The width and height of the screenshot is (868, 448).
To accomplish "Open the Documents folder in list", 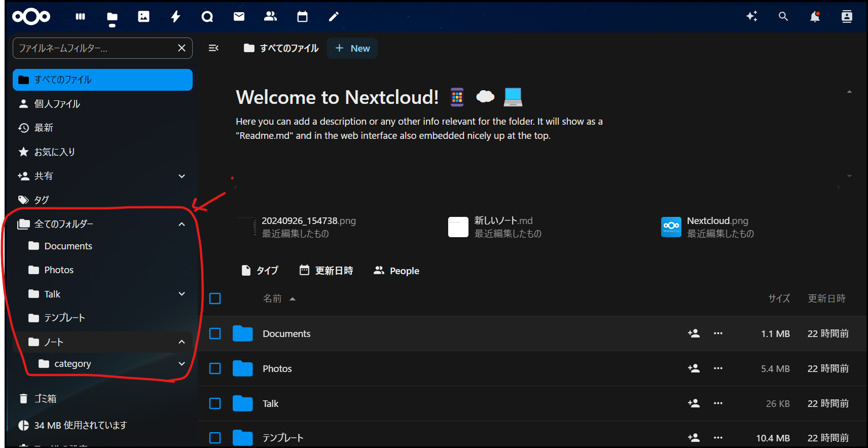I will point(286,333).
